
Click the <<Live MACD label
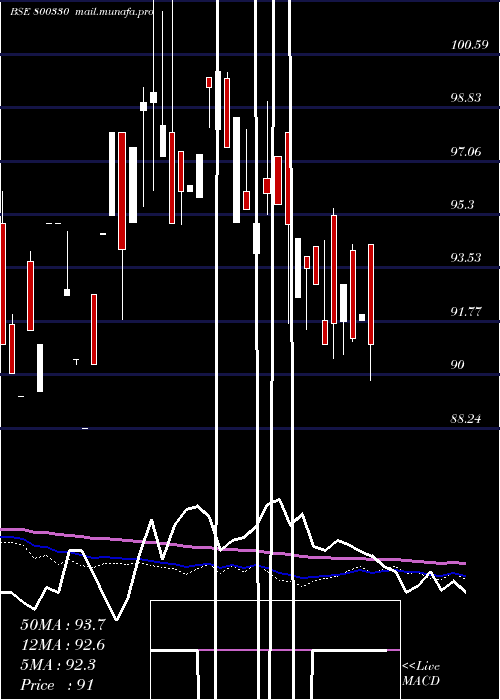coord(421,674)
